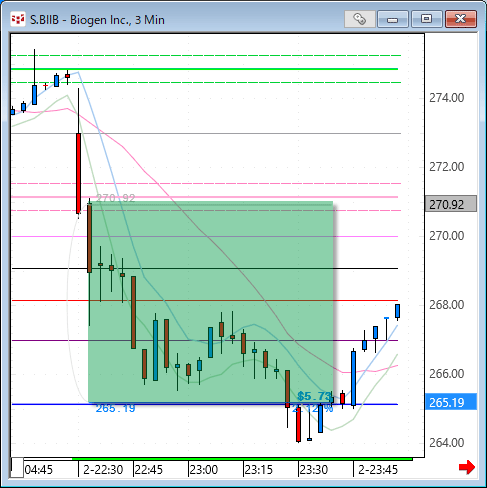Viewport: 487px width, 488px height.
Task: Click the 264.00 price scale value
Action: tap(446, 443)
